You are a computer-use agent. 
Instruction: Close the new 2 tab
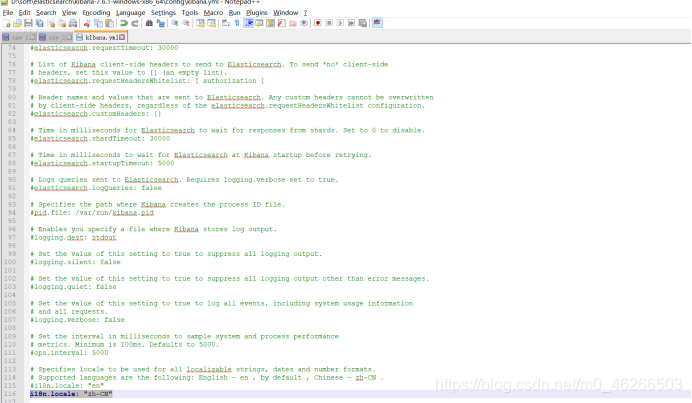tap(69, 38)
